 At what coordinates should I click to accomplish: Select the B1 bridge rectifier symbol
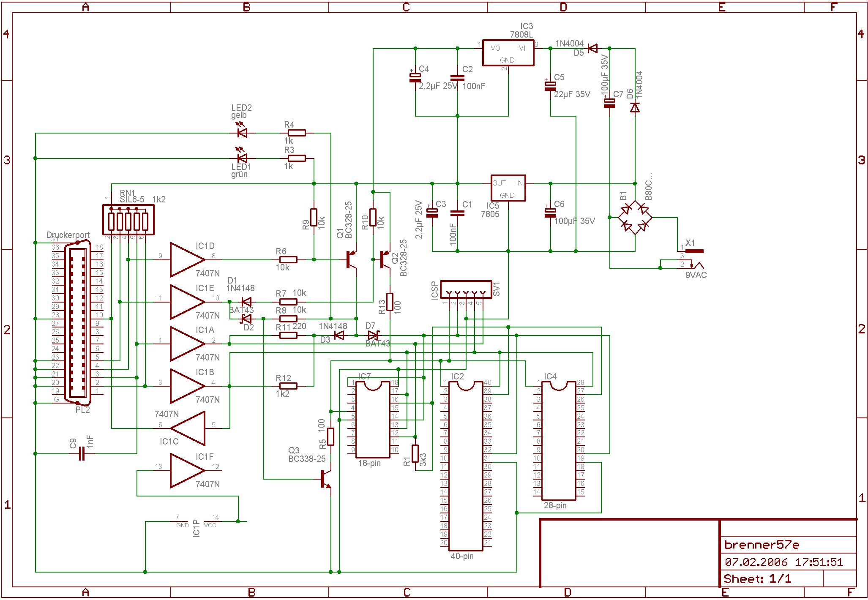point(635,218)
